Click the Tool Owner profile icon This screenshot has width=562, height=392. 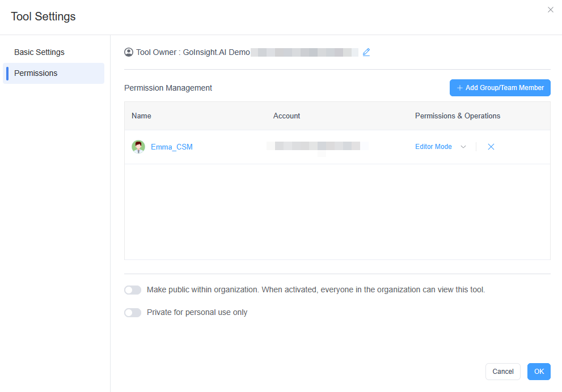129,52
